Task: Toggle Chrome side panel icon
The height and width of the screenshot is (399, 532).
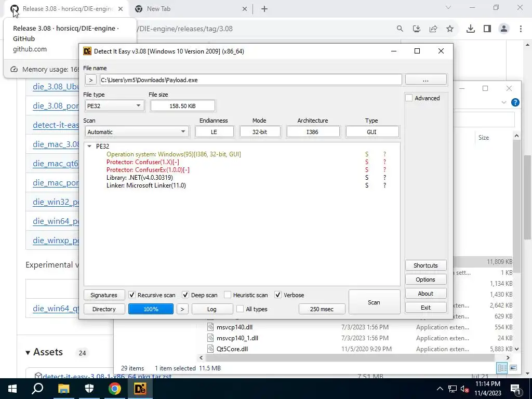Action: (487, 29)
